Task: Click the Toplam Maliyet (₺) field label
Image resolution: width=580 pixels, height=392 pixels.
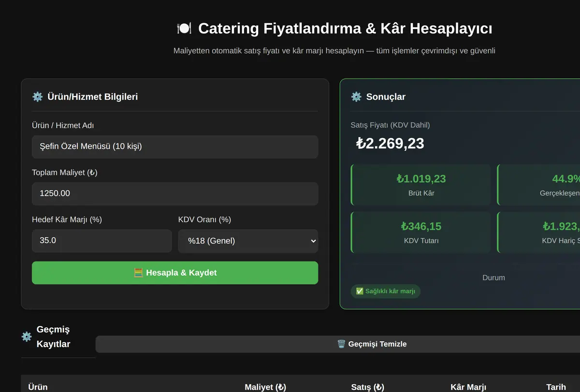Action: (65, 173)
